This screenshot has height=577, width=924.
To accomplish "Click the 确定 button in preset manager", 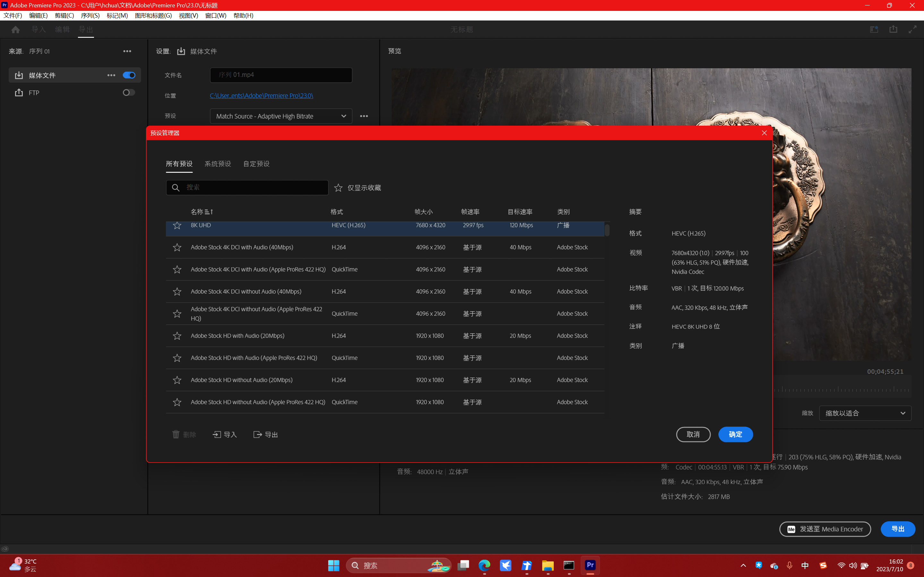I will pos(735,434).
